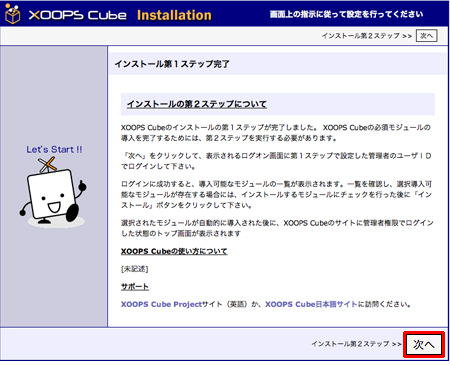
Task: Click the bottom 次へ button
Action: point(424,344)
